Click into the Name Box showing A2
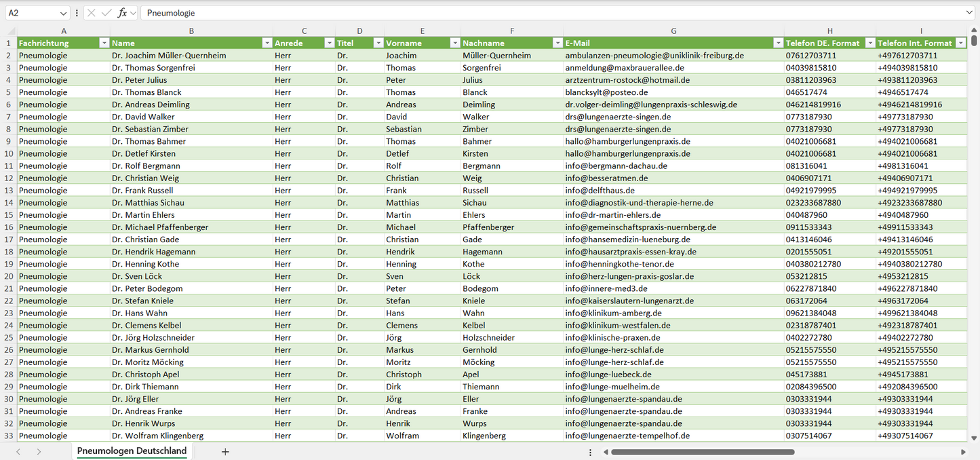This screenshot has width=980, height=460. (33, 13)
